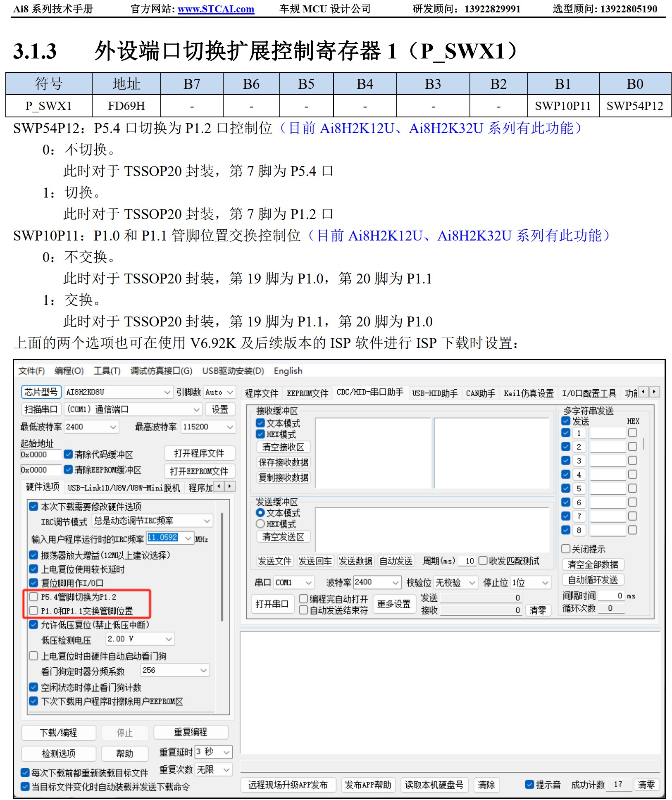Open the USB-HID助手 tab

coord(435,393)
